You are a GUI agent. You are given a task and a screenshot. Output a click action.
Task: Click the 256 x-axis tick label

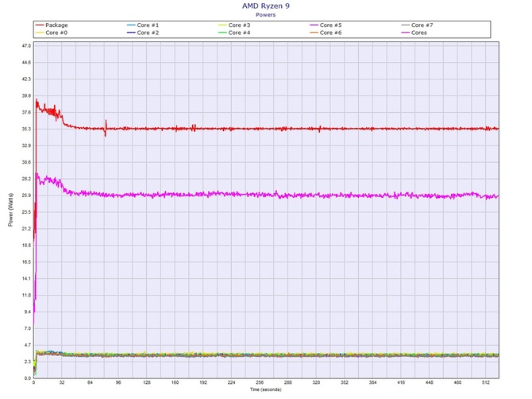coord(260,382)
